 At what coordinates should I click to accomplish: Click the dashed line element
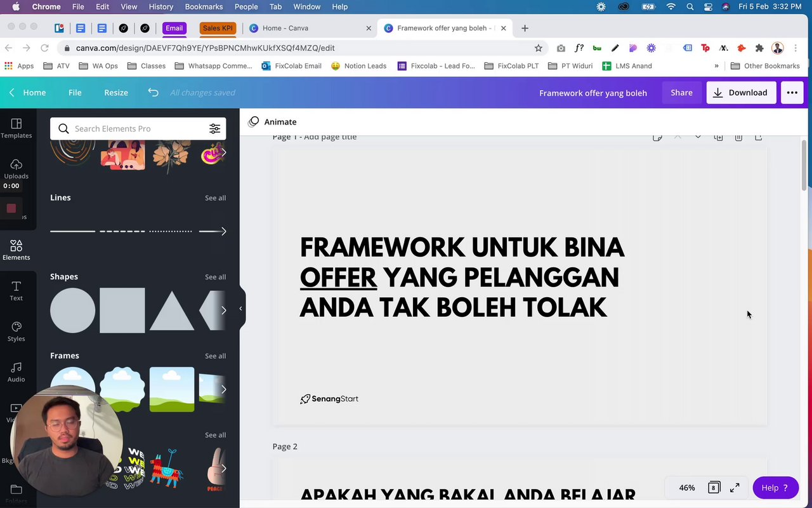122,231
